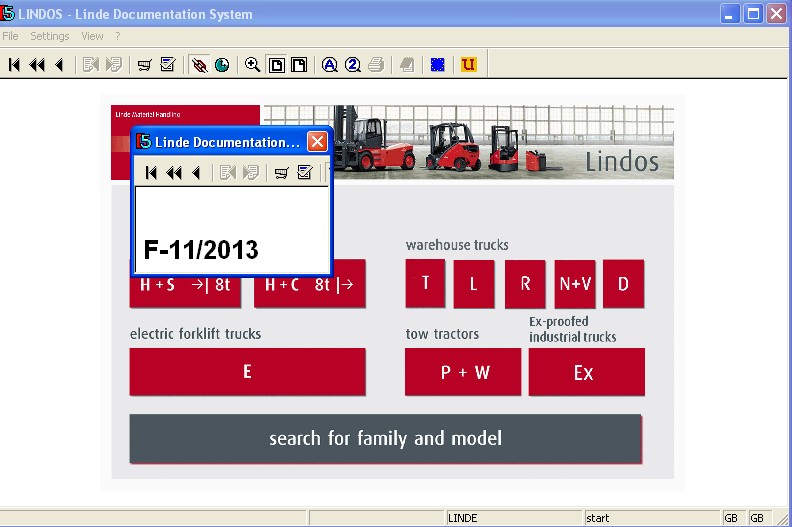792x527 pixels.
Task: Click checklist icon in popup window toolbar
Action: pyautogui.click(x=305, y=172)
